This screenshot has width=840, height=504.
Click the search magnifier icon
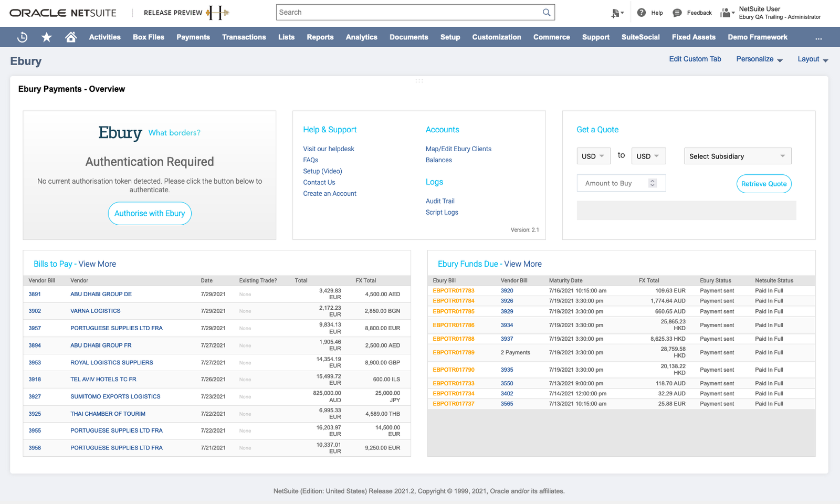tap(547, 12)
